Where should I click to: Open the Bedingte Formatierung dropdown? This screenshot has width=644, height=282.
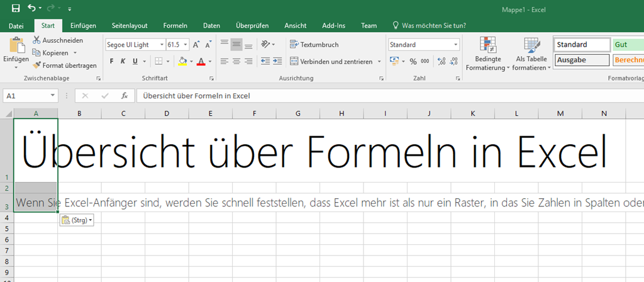[x=487, y=54]
